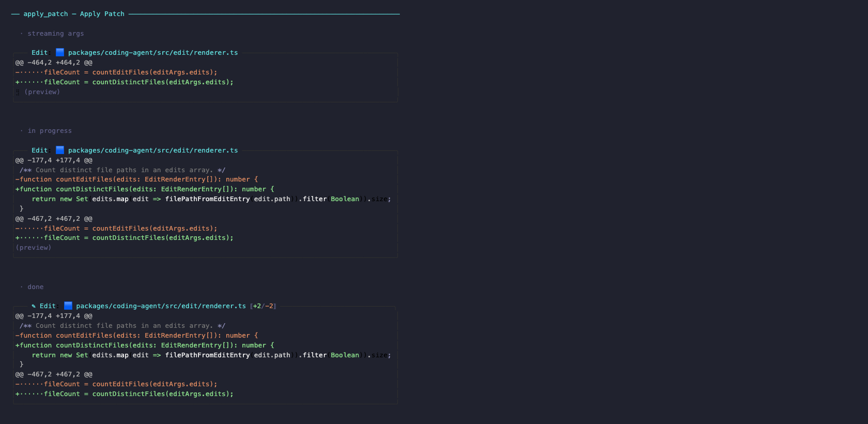Viewport: 868px width, 424px height.
Task: Click the blue file icon in the in progress block
Action: [60, 150]
